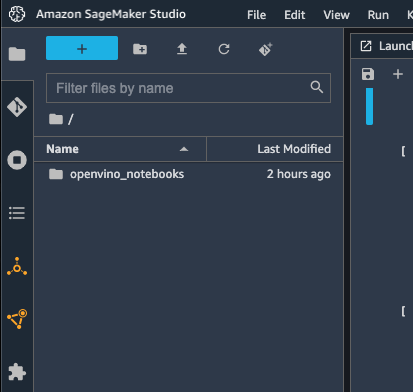Open SageMaker resources components icon

coord(17,319)
